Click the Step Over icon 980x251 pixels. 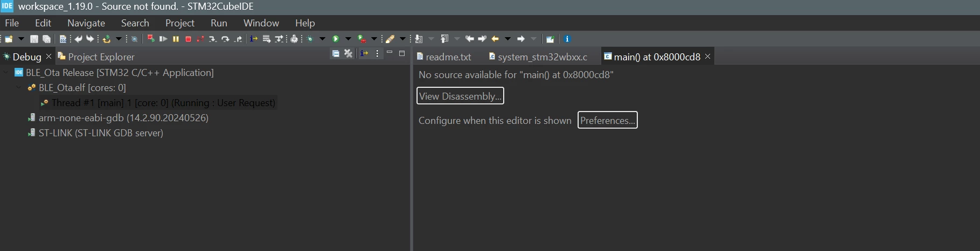(225, 39)
